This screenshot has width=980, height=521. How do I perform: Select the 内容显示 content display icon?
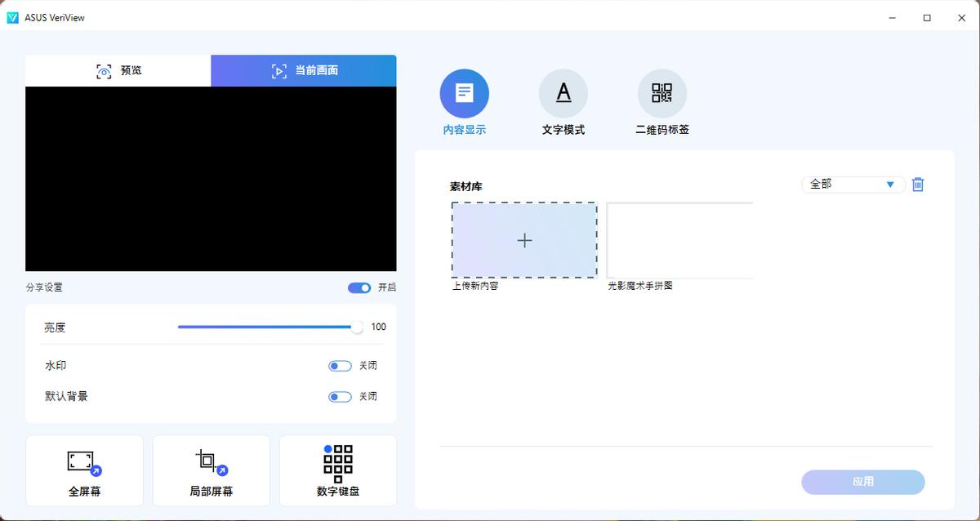(464, 93)
